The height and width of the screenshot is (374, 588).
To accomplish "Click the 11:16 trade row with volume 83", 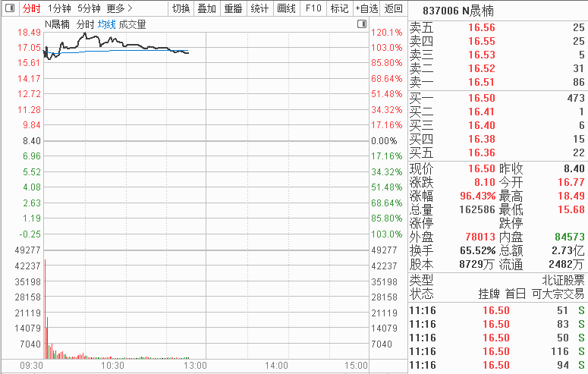I will (497, 324).
